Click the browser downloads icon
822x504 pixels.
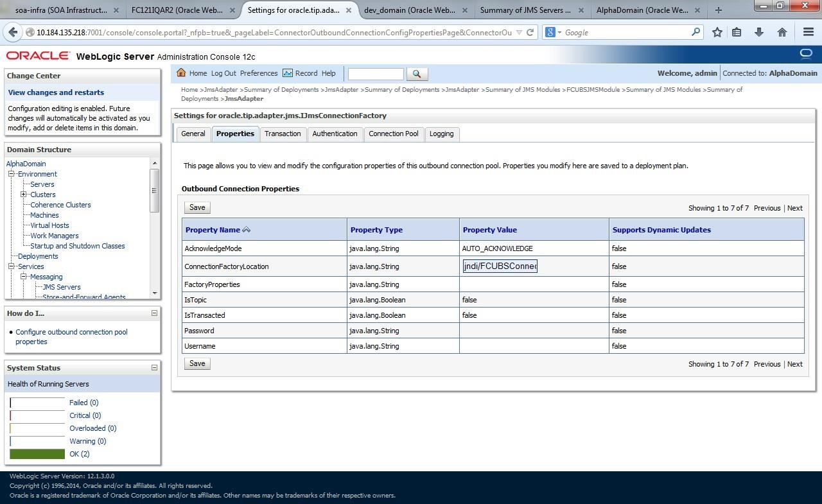pos(758,32)
